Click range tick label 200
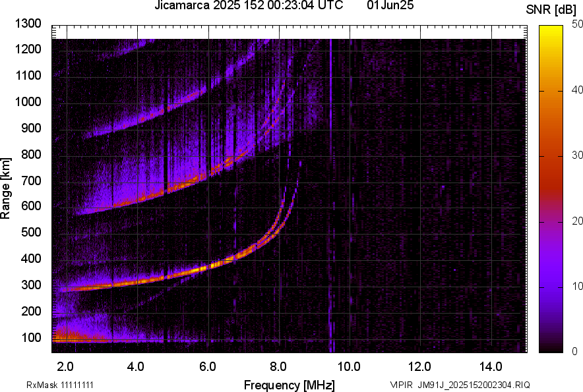 (x=31, y=311)
